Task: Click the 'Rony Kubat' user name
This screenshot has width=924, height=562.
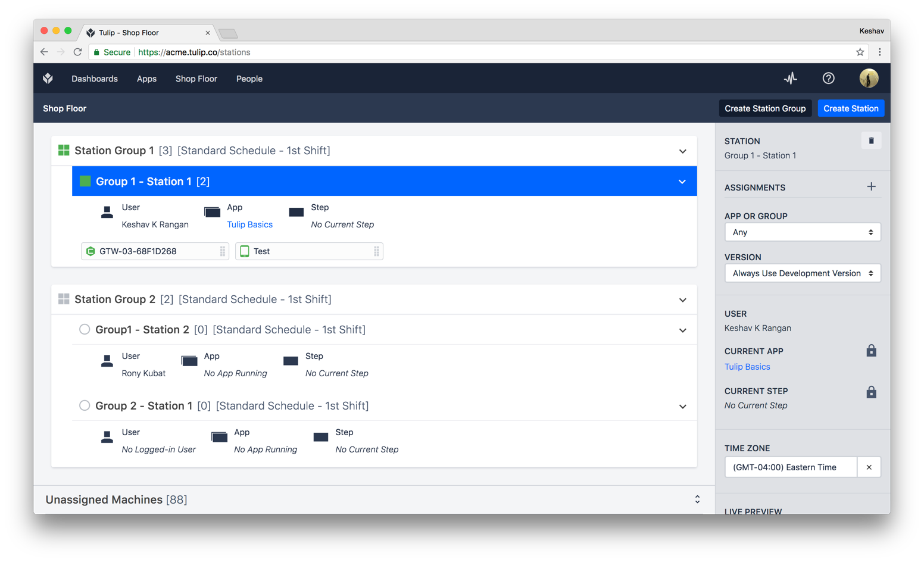Action: pyautogui.click(x=143, y=373)
